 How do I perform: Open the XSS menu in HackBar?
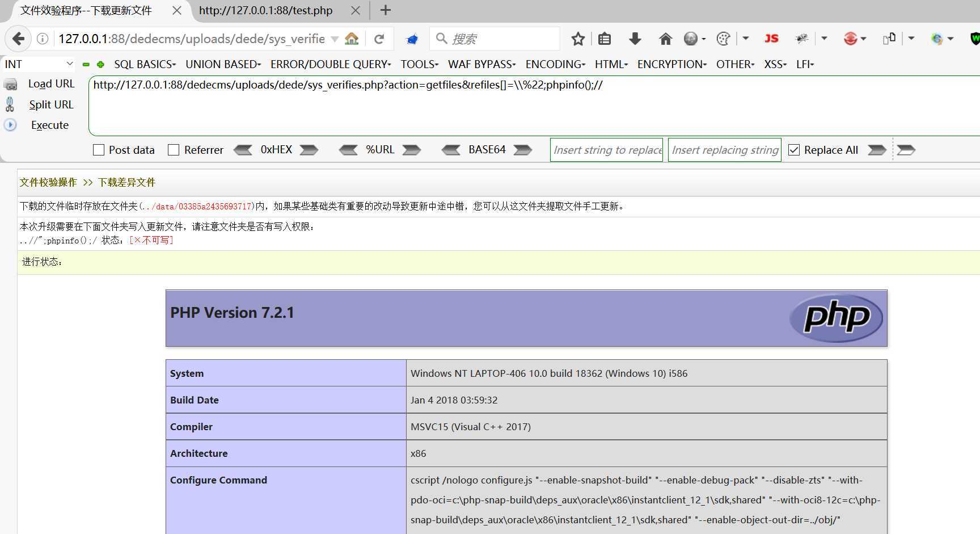(x=775, y=64)
